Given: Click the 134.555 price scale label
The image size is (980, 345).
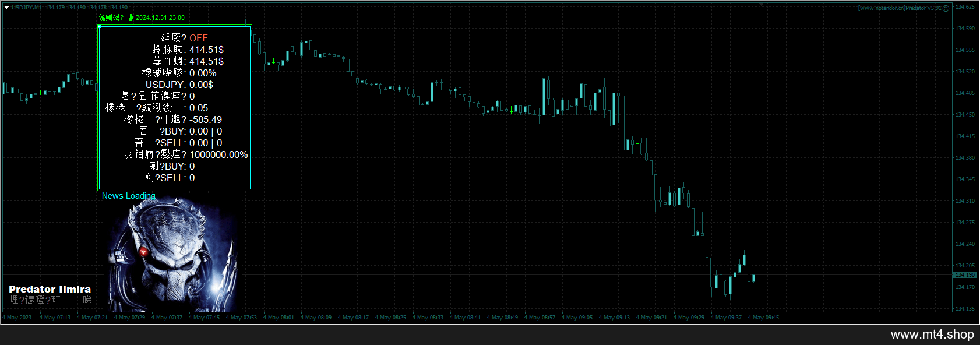Looking at the screenshot, I should point(965,50).
